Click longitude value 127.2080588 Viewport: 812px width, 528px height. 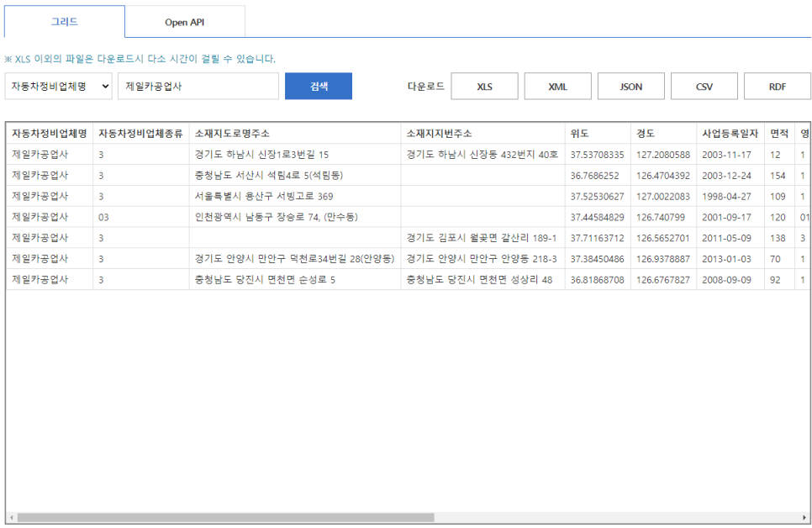(x=663, y=155)
